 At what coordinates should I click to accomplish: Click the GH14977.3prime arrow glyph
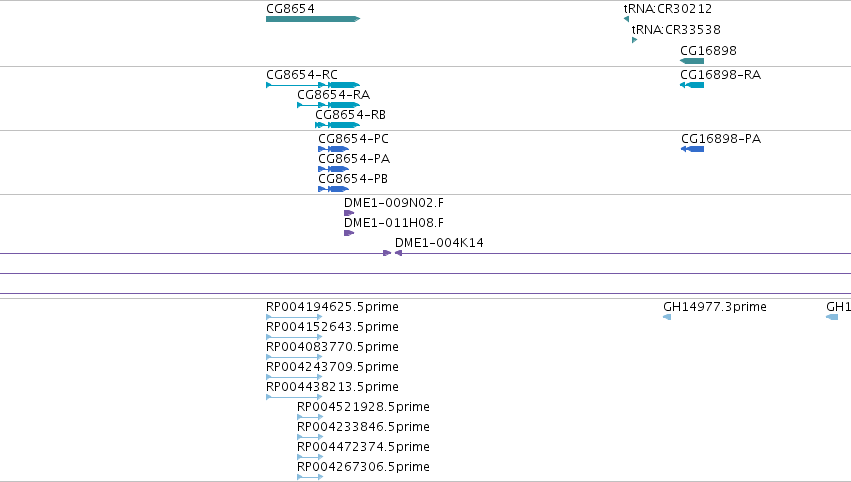(x=667, y=318)
